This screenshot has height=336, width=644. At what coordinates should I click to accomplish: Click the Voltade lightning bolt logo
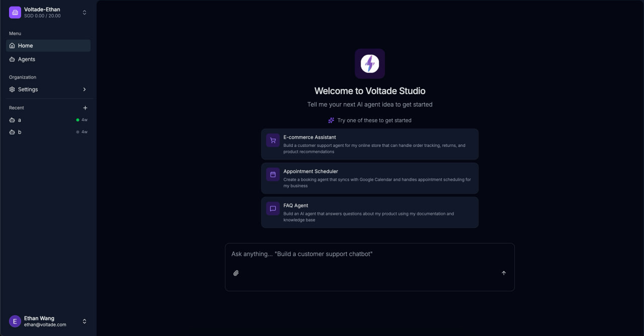coord(370,64)
